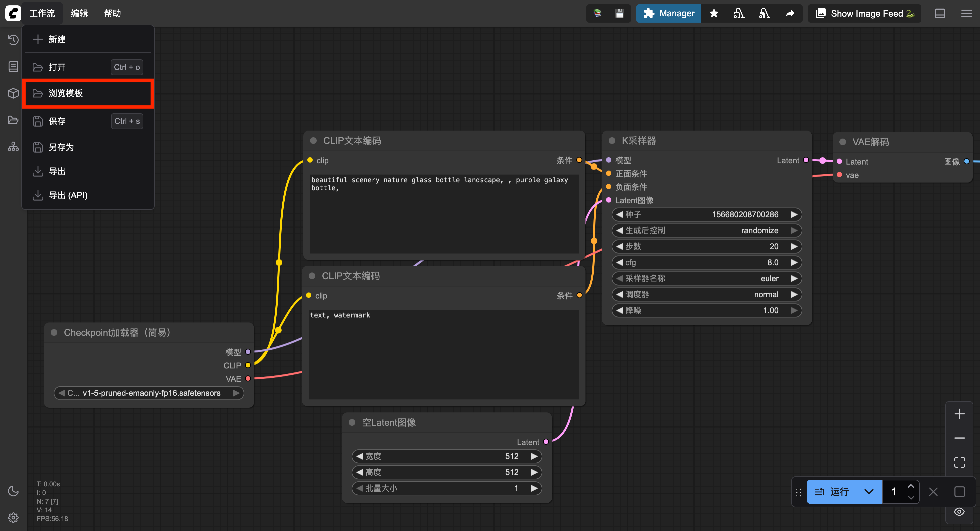Click the clear queue square icon

coord(959,491)
